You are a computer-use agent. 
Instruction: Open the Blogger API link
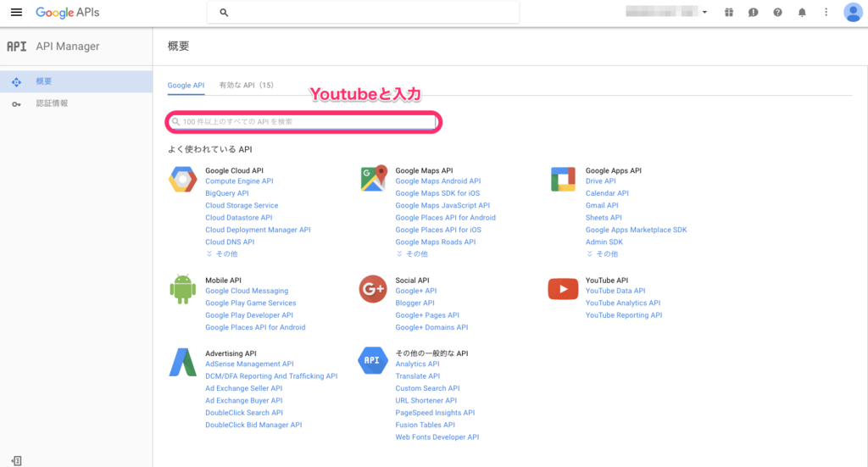[x=415, y=303]
